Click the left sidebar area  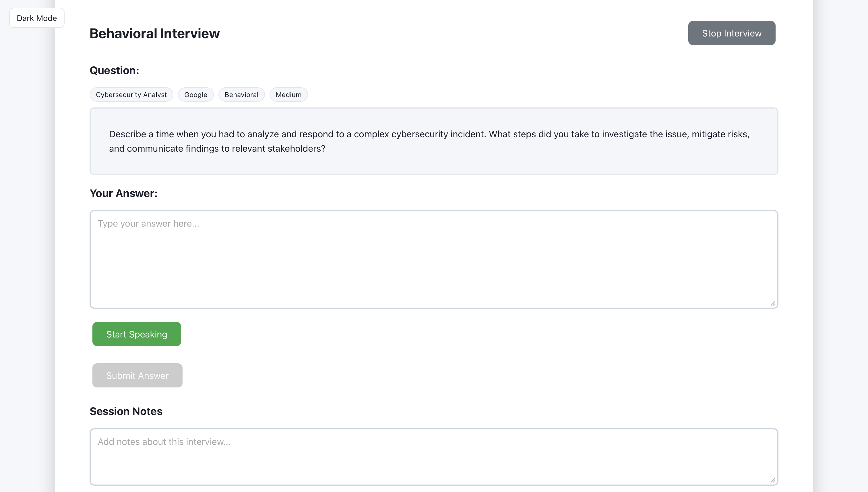pos(27,237)
